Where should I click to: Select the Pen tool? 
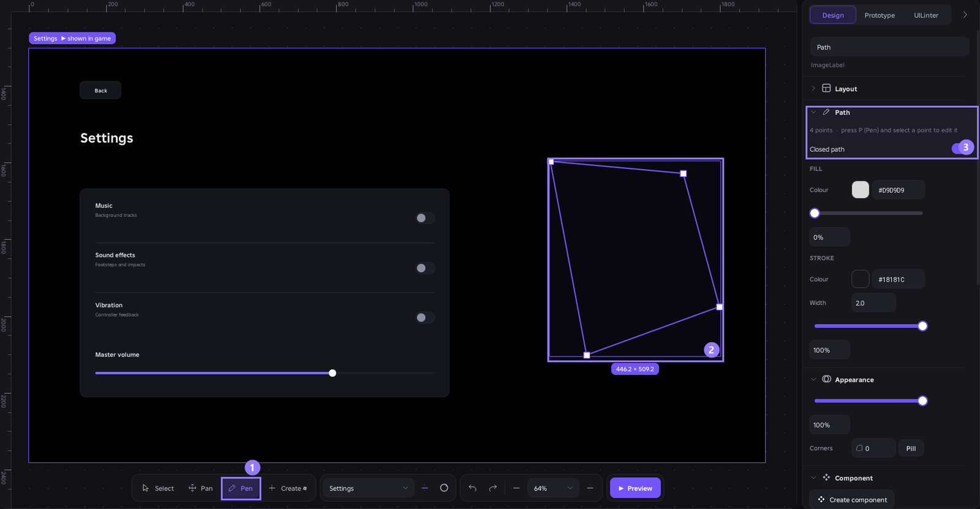241,488
